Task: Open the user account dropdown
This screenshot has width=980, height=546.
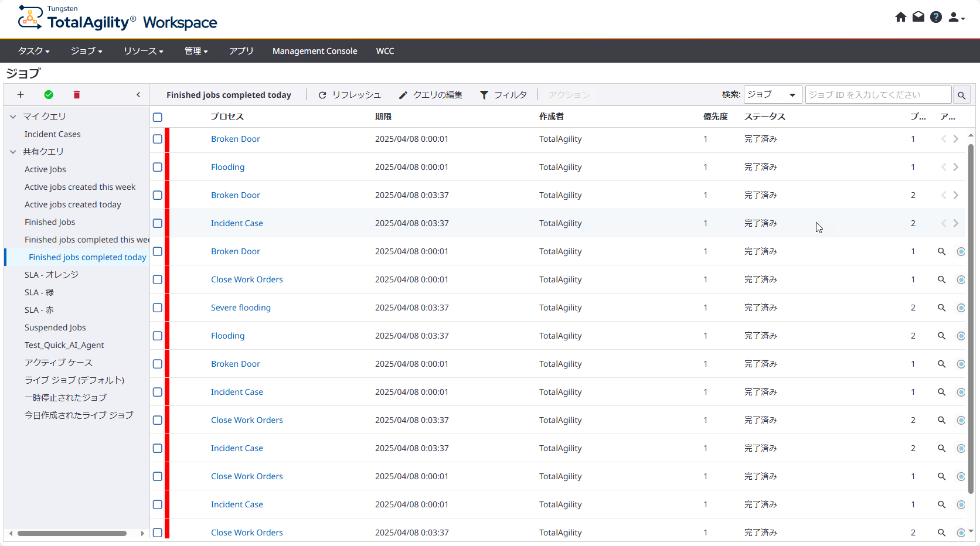Action: click(956, 18)
